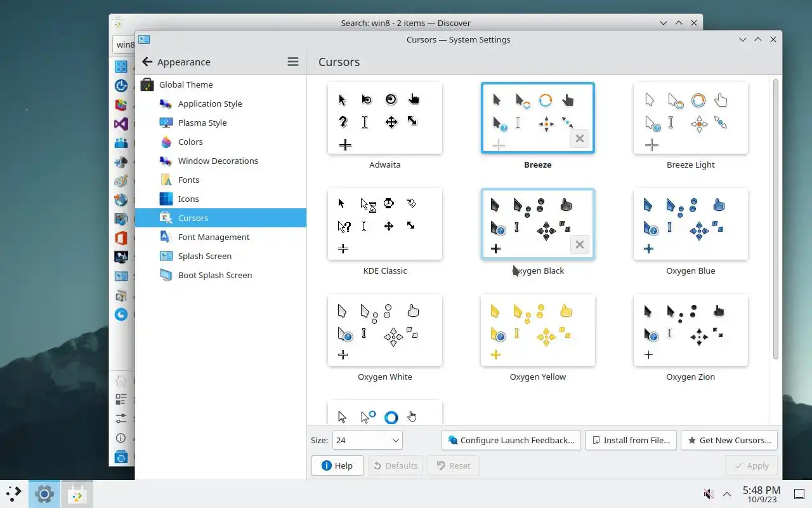Image resolution: width=812 pixels, height=508 pixels.
Task: Select the Cursors sidebar entry
Action: pos(221,218)
